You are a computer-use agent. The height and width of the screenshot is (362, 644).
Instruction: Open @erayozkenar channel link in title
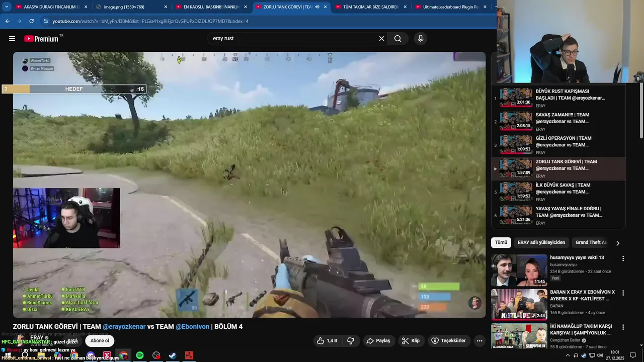point(124,327)
